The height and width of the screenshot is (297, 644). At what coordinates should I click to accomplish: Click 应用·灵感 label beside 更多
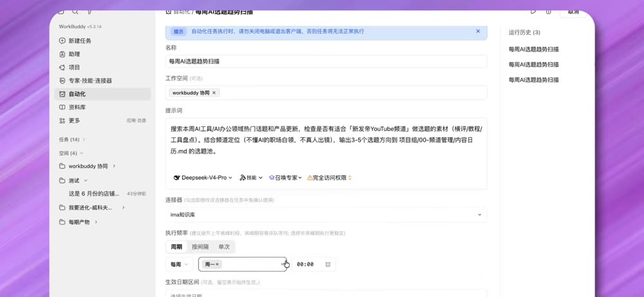(x=137, y=120)
